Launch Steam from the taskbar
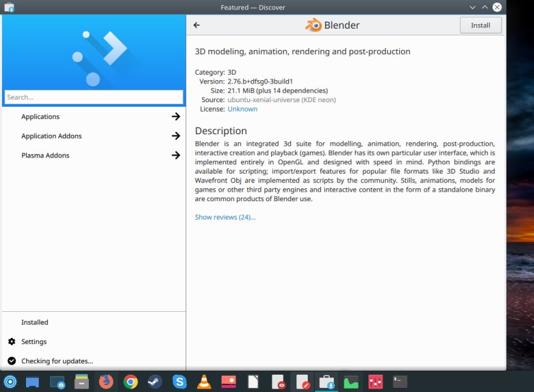 (155, 382)
